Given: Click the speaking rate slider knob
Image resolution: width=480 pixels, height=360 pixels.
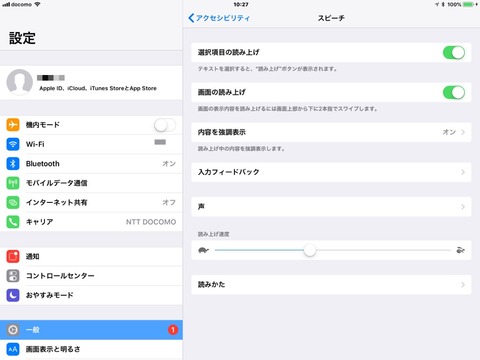Looking at the screenshot, I should pyautogui.click(x=310, y=250).
